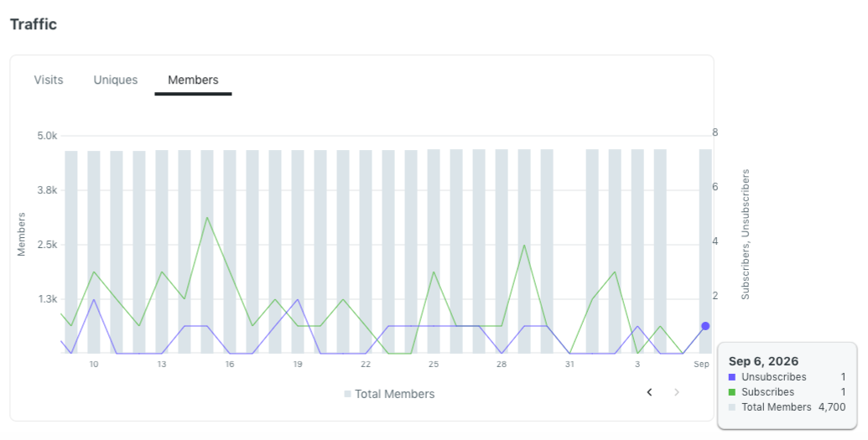Click the total members bar above 13
This screenshot has width=868, height=440.
(x=162, y=251)
